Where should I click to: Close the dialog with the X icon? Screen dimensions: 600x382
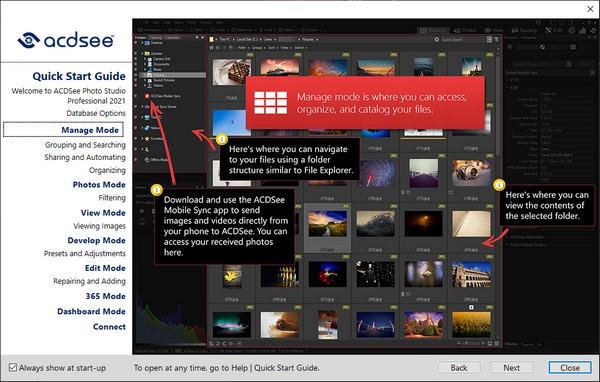590,9
